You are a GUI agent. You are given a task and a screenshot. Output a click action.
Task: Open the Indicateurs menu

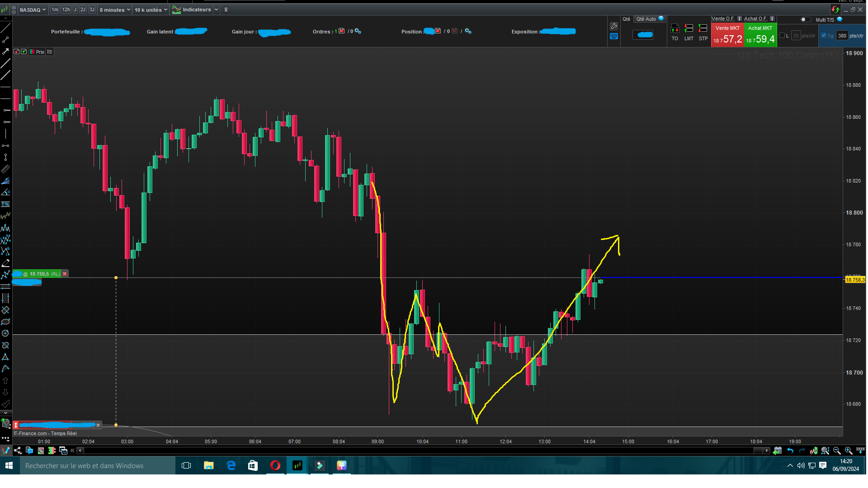pyautogui.click(x=196, y=9)
